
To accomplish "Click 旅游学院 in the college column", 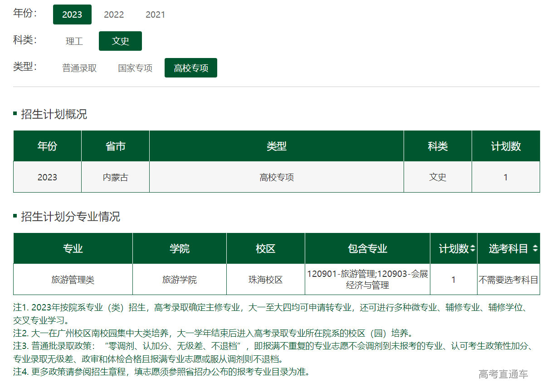I will [x=179, y=280].
